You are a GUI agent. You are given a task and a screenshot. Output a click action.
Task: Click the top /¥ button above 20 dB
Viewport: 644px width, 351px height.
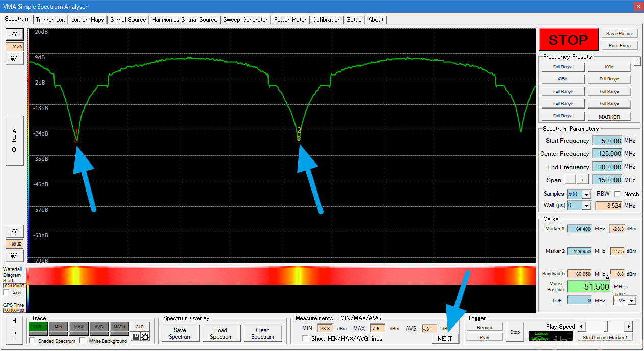click(14, 34)
